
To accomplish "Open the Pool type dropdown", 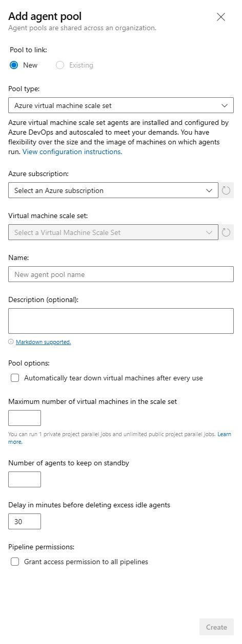I will click(x=121, y=105).
